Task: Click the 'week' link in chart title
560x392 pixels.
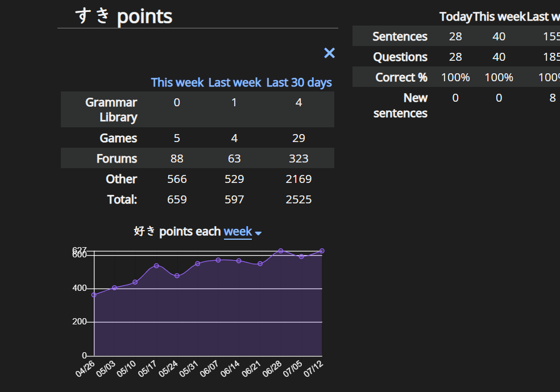Action: pyautogui.click(x=238, y=231)
